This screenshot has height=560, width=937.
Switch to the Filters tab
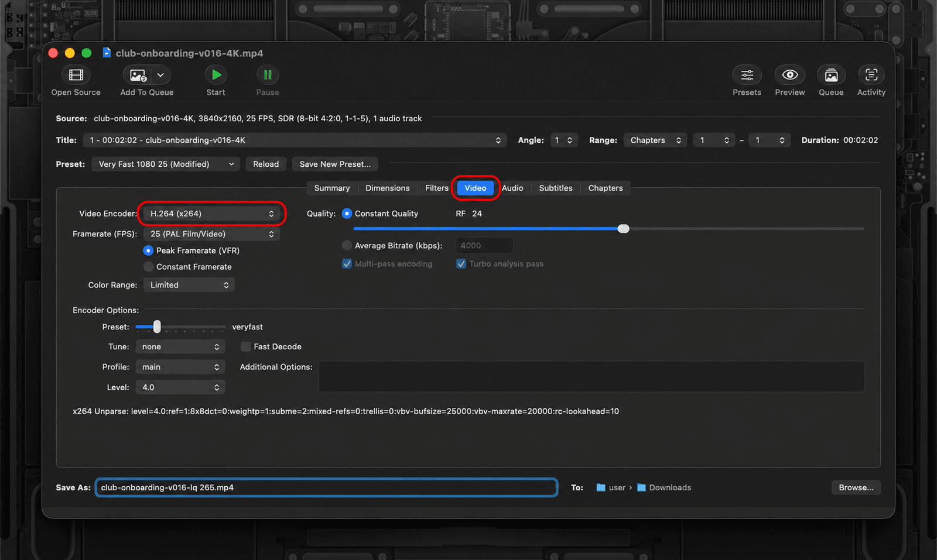click(437, 188)
